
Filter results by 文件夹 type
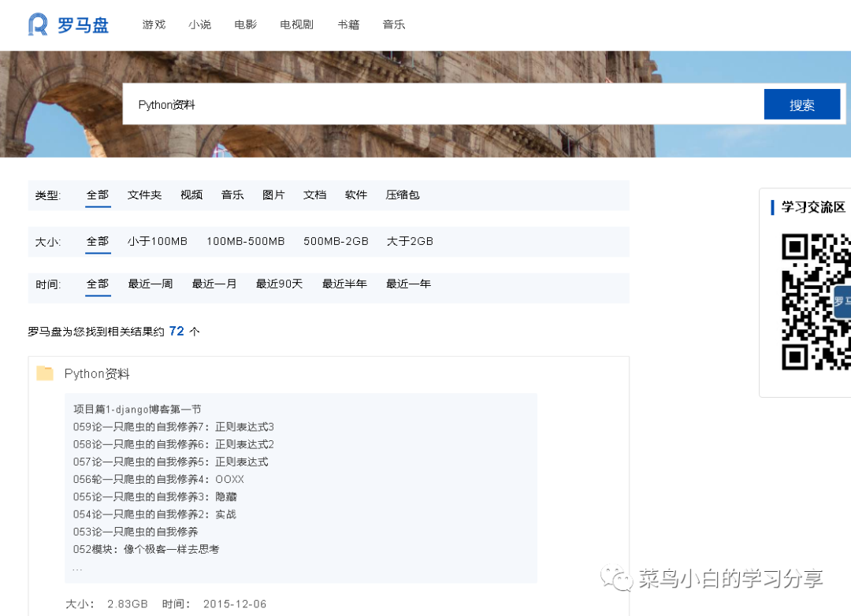[144, 195]
